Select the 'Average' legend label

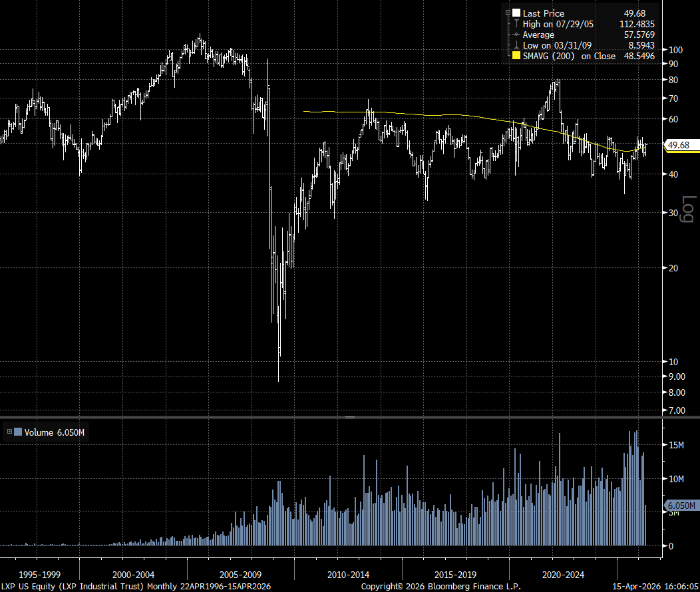538,35
